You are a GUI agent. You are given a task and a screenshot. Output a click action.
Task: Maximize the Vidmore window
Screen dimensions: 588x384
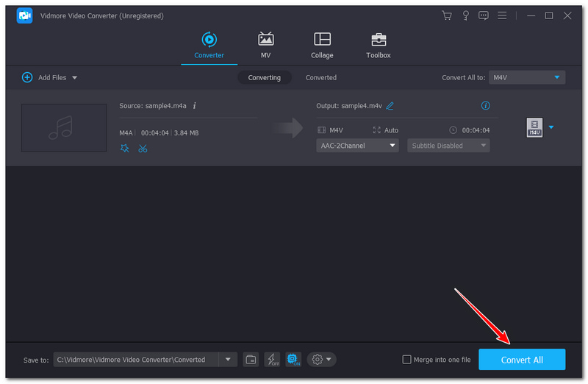pos(548,15)
